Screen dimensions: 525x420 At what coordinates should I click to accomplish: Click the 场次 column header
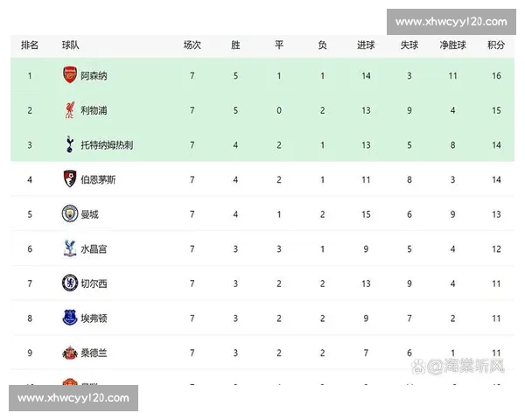pos(192,45)
